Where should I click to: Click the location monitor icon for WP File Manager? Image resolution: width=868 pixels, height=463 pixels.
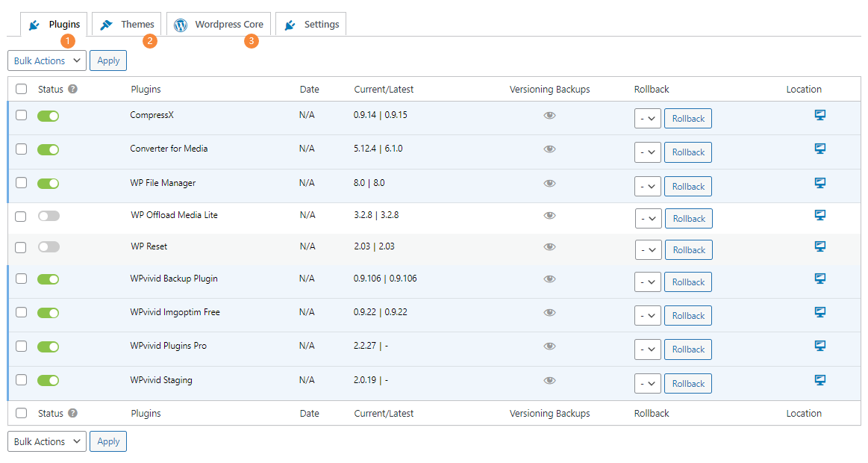819,182
